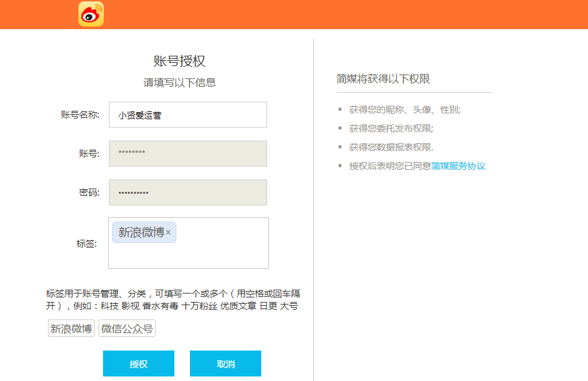Click the 简媒将获得以下权限 heading

pyautogui.click(x=383, y=78)
